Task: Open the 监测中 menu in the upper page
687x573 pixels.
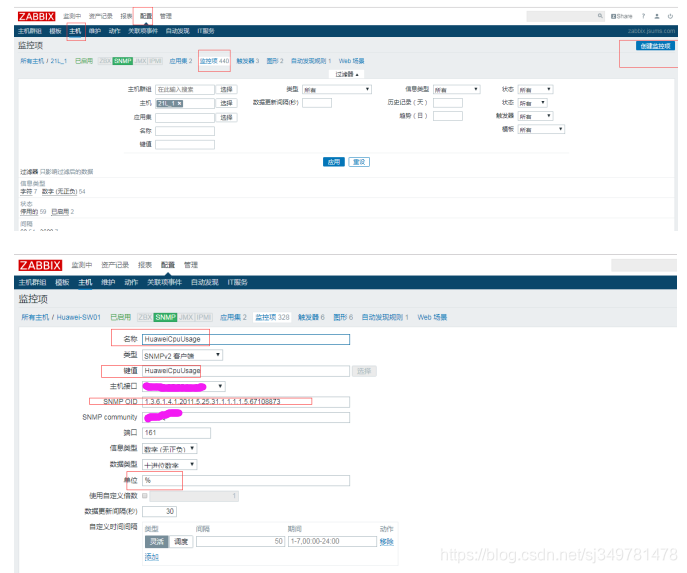Action: (x=72, y=16)
